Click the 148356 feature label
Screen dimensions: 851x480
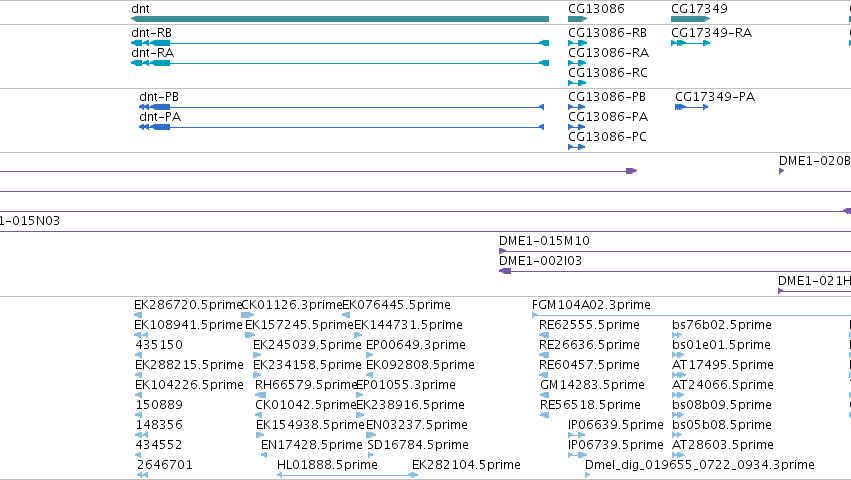tap(159, 425)
